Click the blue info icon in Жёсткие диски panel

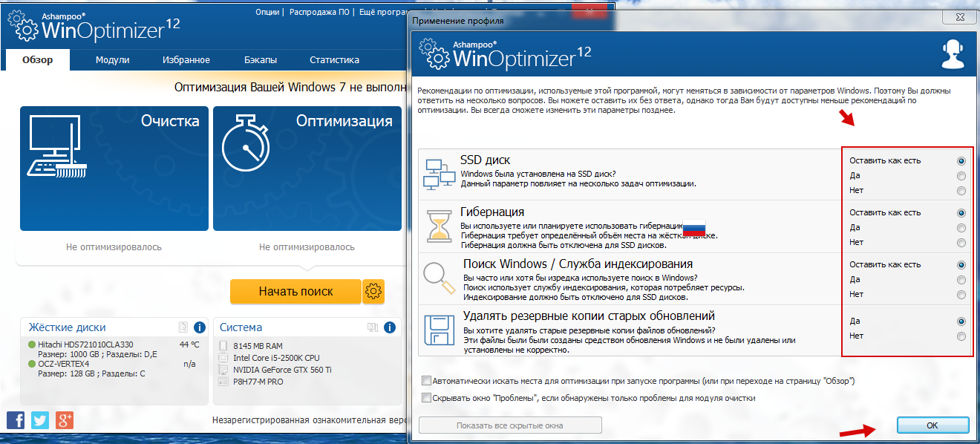point(200,327)
